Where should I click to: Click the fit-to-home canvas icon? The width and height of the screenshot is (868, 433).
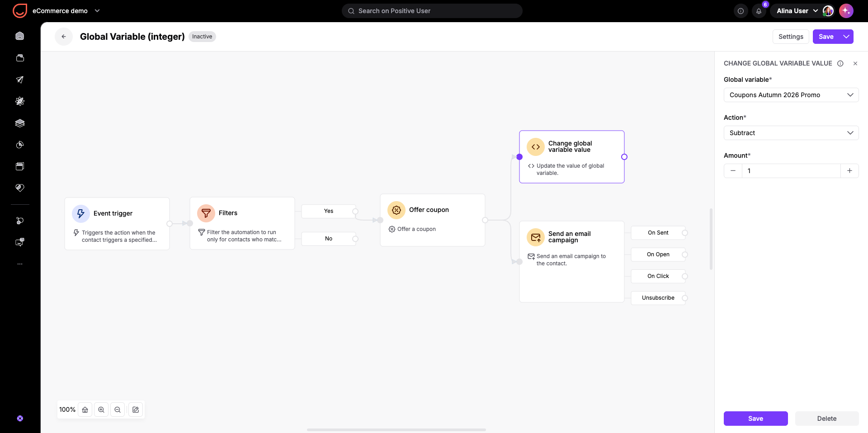[x=85, y=409]
